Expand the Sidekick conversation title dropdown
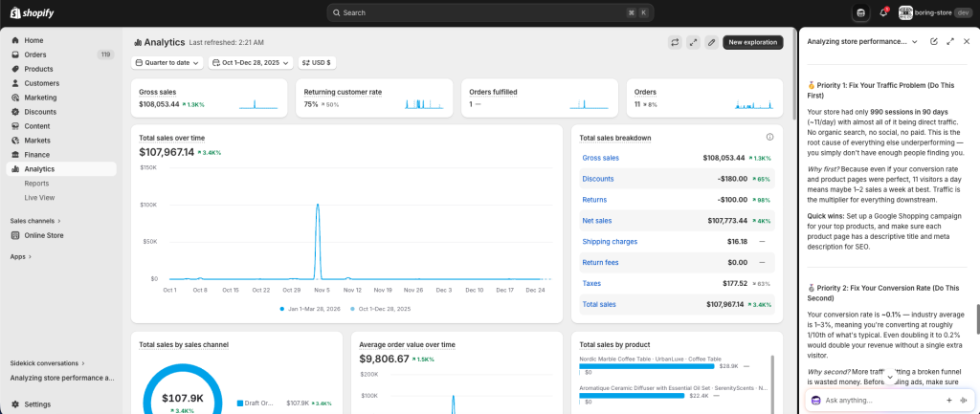Screen dimensions: 980x414 click(914, 42)
